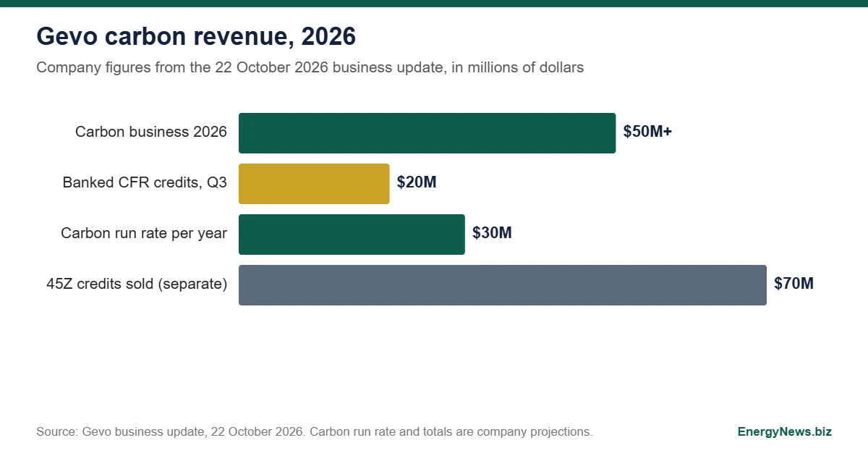868x456 pixels.
Task: Click the chart title 'Gevo carbon revenue, 2026'
Action: 196,36
